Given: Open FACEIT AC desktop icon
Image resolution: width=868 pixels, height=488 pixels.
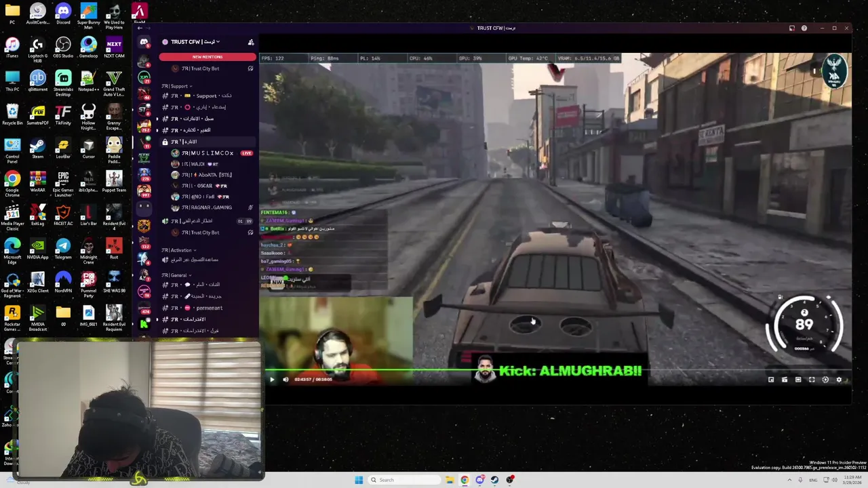Looking at the screenshot, I should 63,216.
